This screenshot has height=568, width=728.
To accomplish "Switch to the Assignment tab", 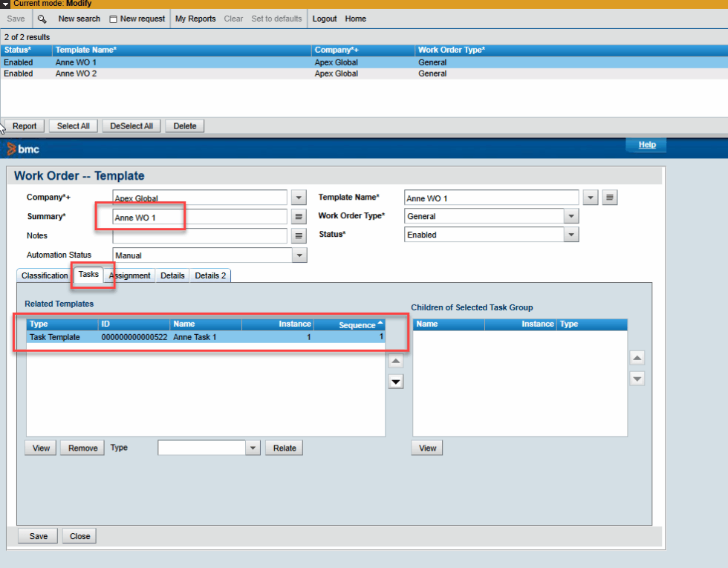I will [130, 275].
